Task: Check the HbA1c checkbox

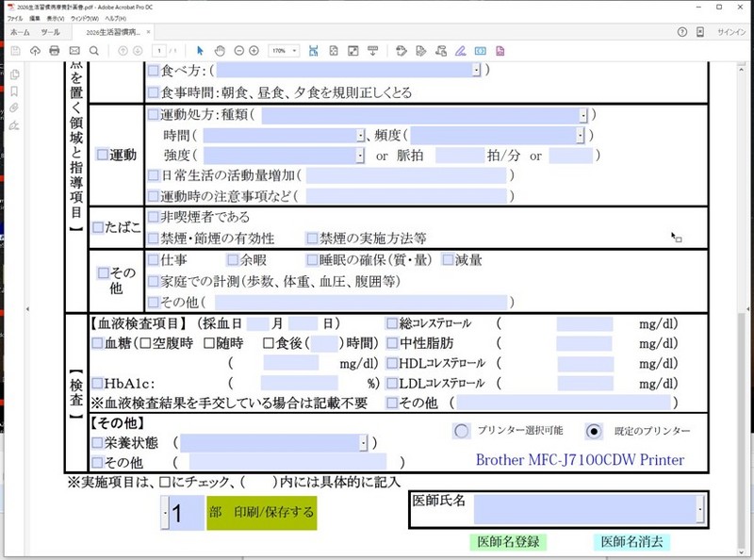Action: (98, 383)
